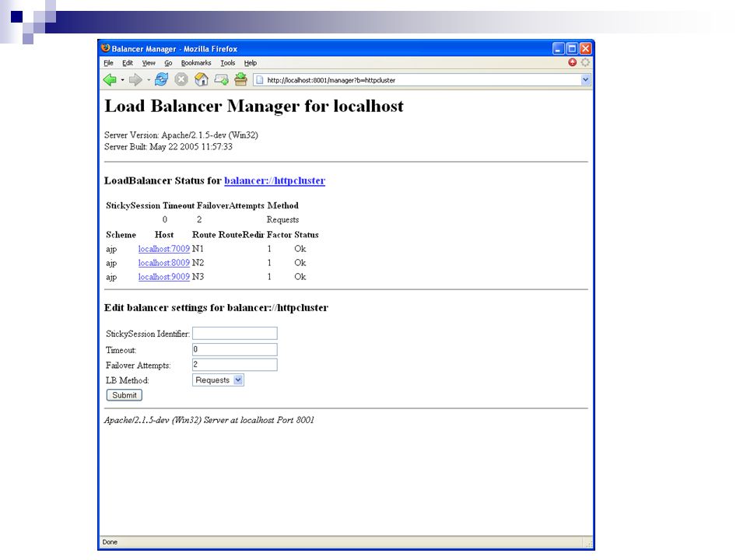Open the Bookmarks menu

coord(196,63)
